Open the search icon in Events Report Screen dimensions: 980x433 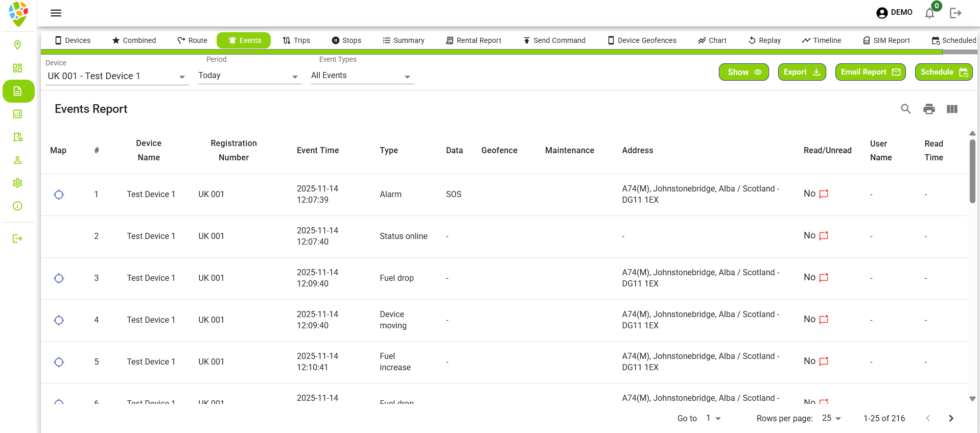click(x=905, y=109)
